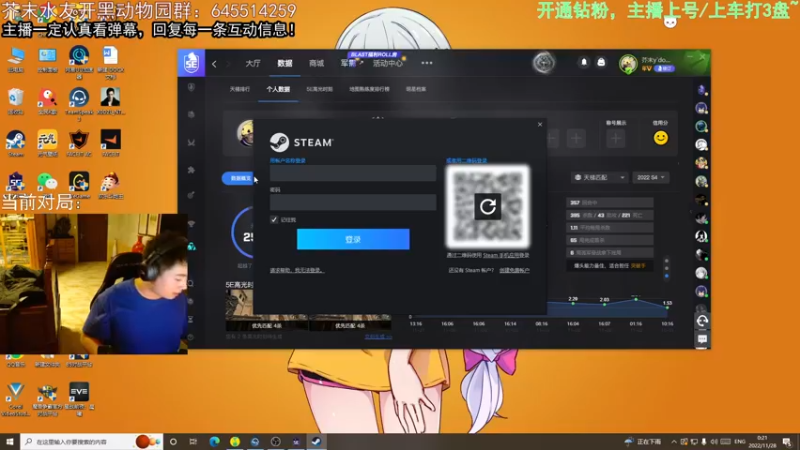Open the Recycle Bin desktop icon

[16, 101]
